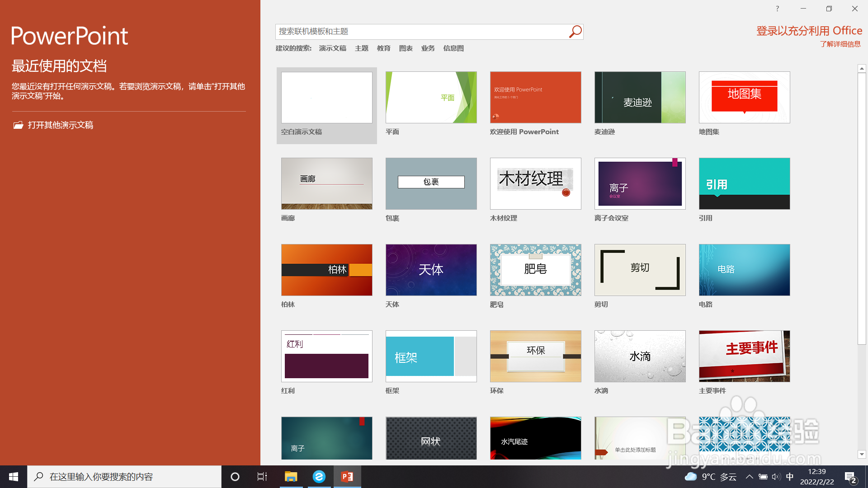Screen dimensions: 868x488
Task: Launch the browser icon on taskbar
Action: 319,477
